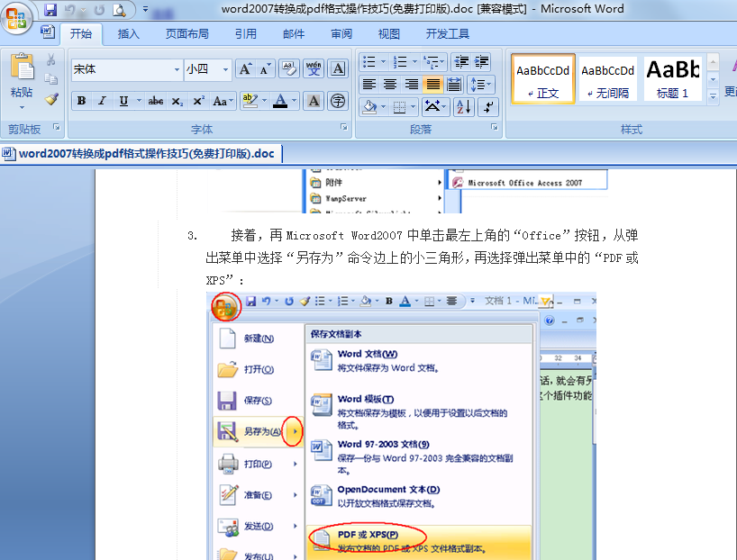737x560 pixels.
Task: Open the line spacing dropdown
Action: [480, 85]
